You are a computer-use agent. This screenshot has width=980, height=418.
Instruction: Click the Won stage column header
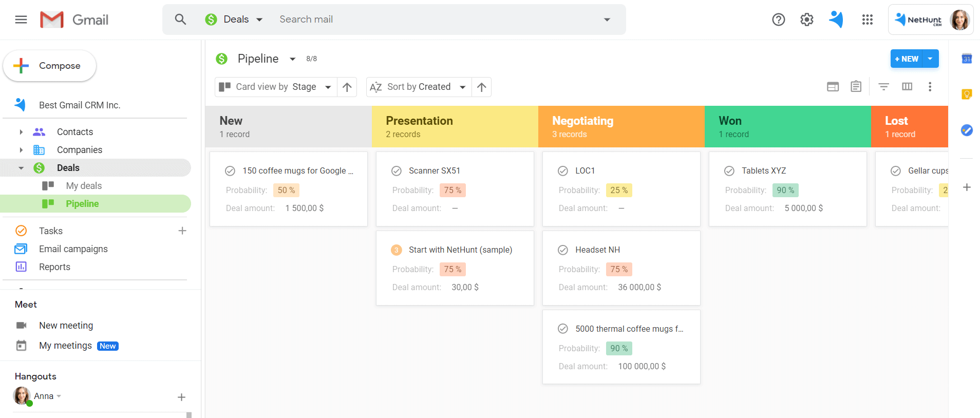click(x=788, y=127)
